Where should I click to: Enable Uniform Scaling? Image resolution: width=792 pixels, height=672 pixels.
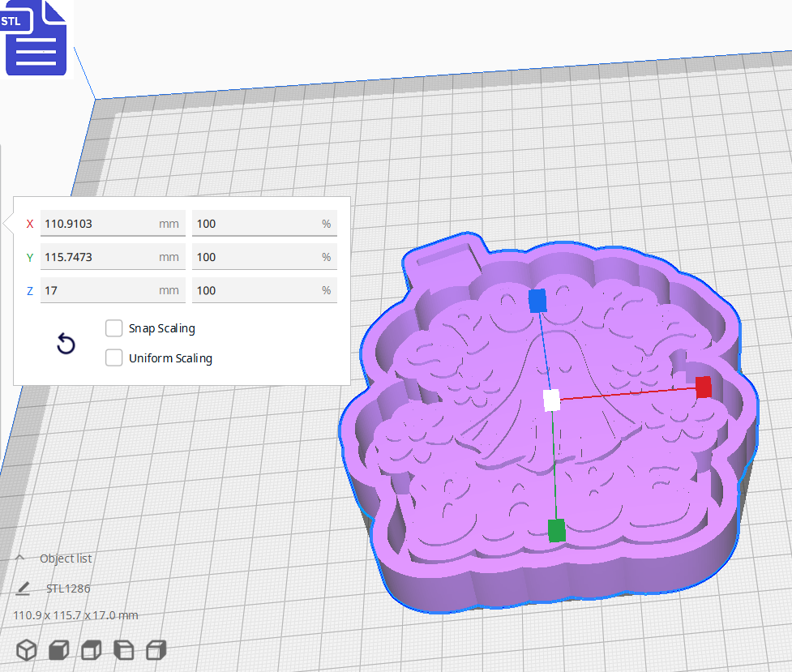(113, 357)
